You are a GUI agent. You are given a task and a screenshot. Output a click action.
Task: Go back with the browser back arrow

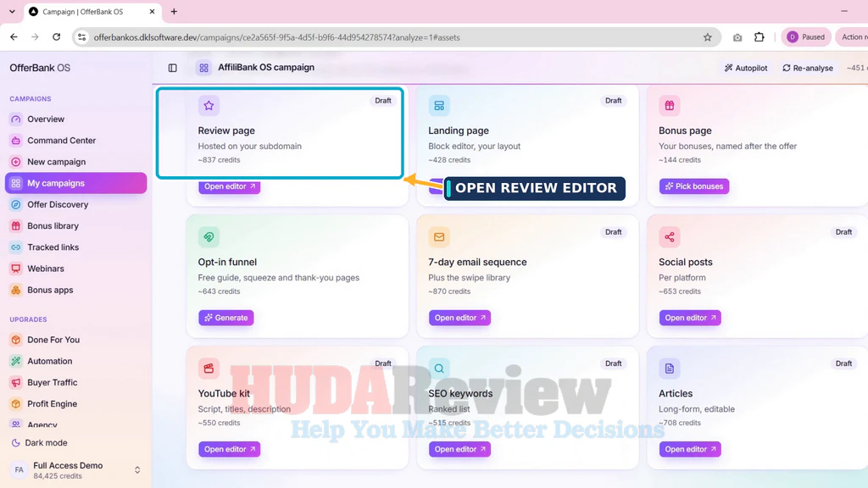(14, 37)
